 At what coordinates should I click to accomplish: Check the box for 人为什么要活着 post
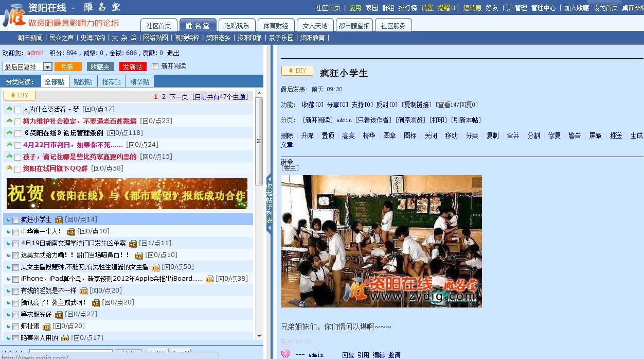coord(18,110)
